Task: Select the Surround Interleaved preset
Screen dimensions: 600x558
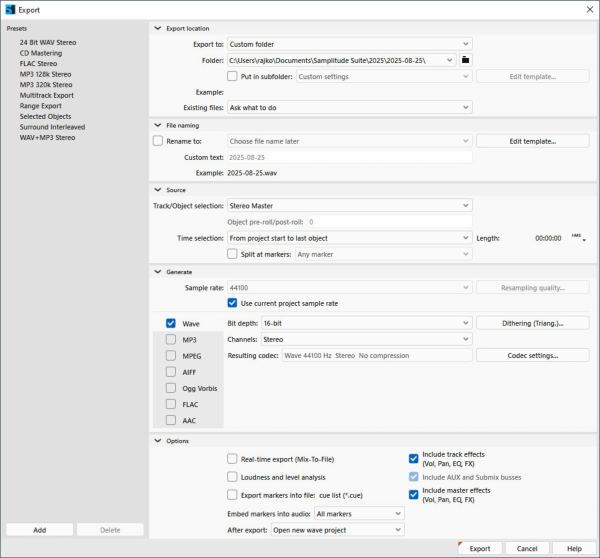Action: pyautogui.click(x=52, y=127)
